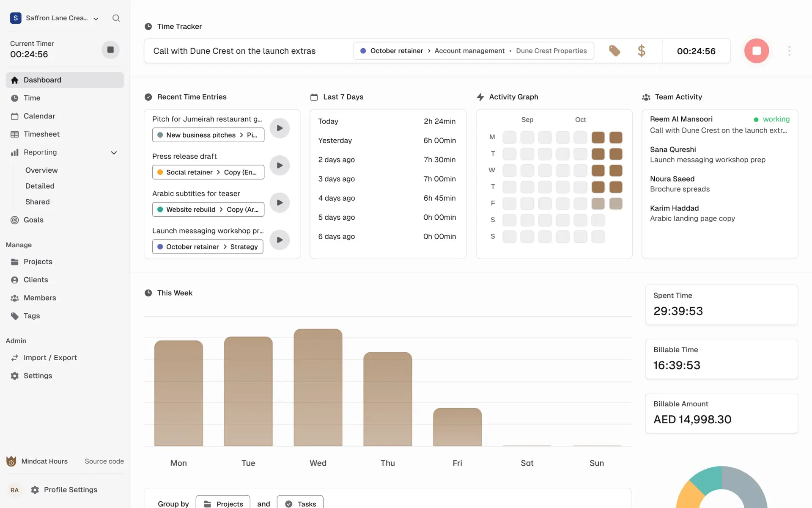Open the Detailed report
Screen dimensions: 812x508
click(x=40, y=186)
